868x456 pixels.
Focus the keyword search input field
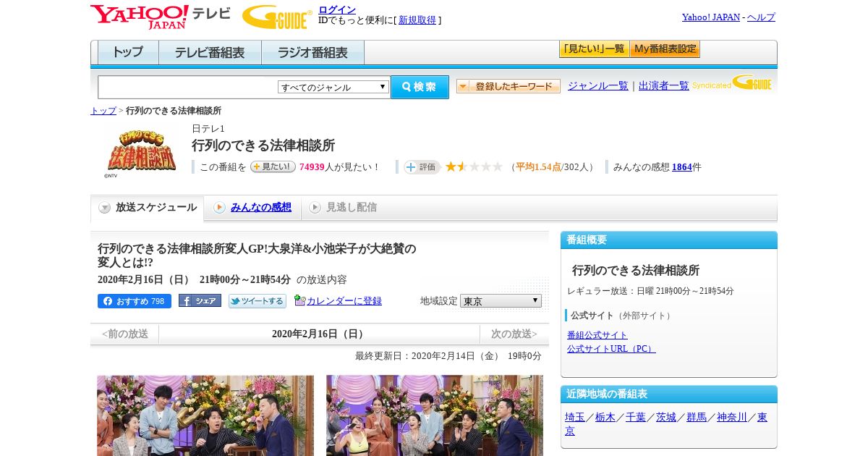tap(187, 87)
